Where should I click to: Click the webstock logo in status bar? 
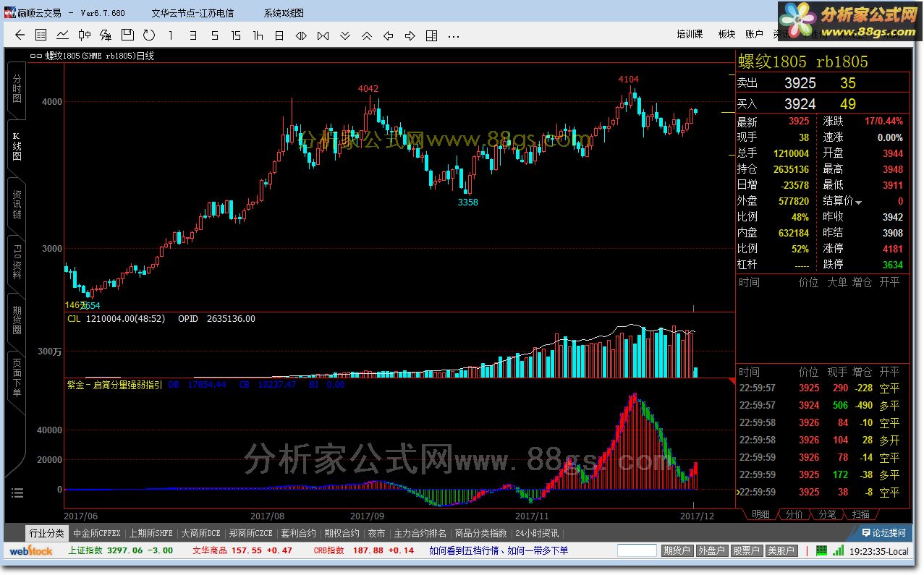(30, 550)
